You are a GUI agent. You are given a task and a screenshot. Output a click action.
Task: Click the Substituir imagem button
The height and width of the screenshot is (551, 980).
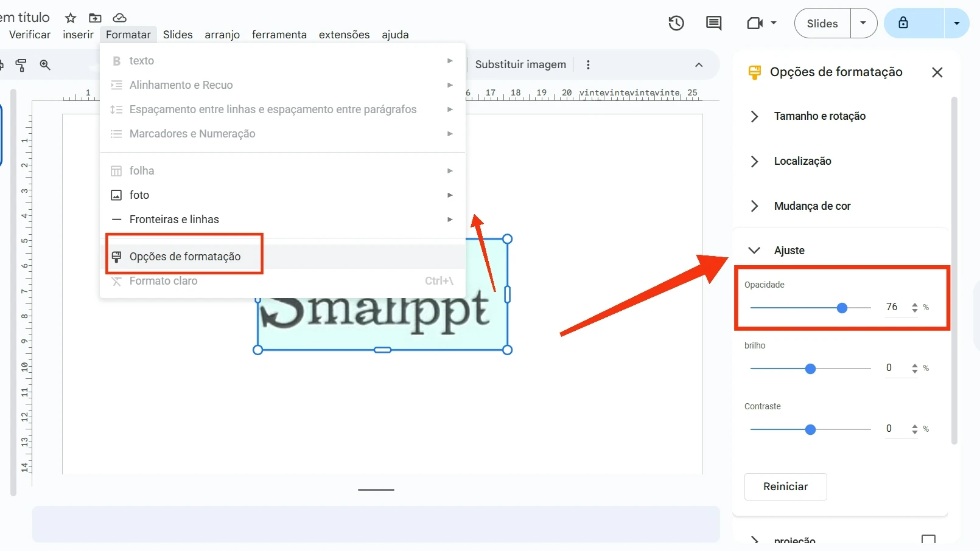pyautogui.click(x=520, y=64)
